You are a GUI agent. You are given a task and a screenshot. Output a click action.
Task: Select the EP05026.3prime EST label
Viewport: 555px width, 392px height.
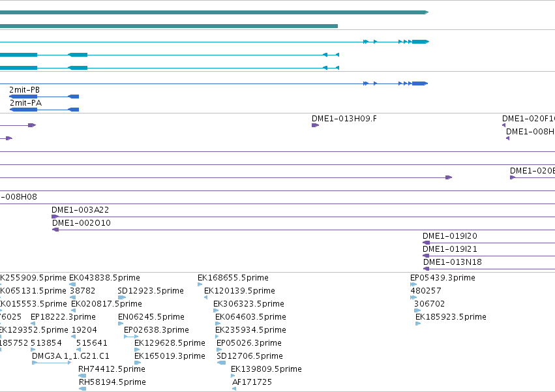(x=249, y=343)
